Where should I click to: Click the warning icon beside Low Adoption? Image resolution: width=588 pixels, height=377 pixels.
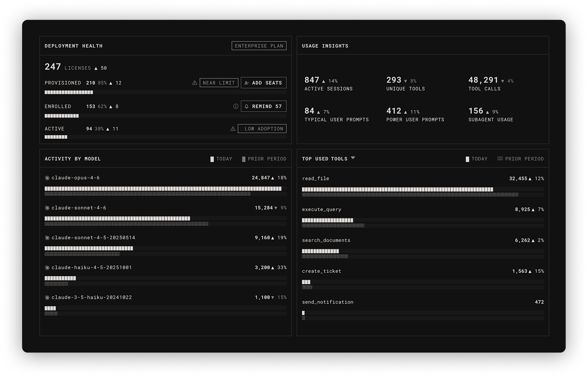coord(233,129)
